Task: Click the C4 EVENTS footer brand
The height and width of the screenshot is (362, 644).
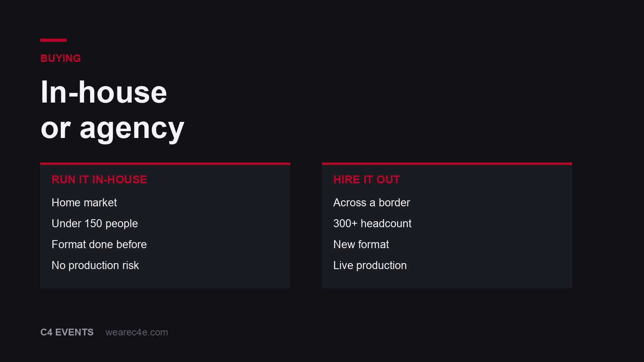Action: point(67,332)
